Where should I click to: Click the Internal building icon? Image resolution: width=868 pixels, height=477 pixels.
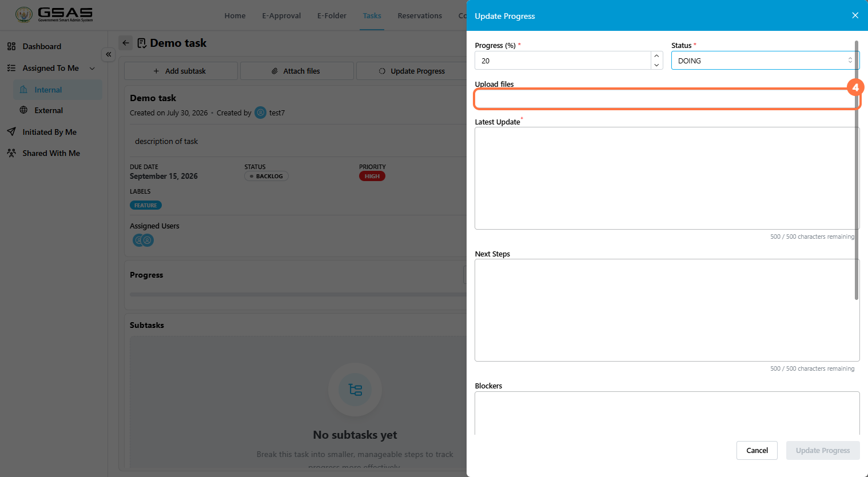[x=23, y=90]
